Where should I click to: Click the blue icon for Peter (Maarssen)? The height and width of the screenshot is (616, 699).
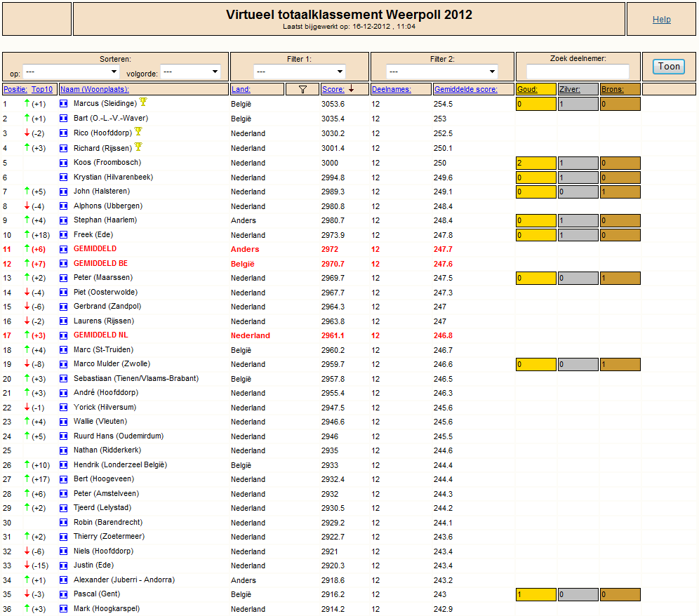(64, 278)
